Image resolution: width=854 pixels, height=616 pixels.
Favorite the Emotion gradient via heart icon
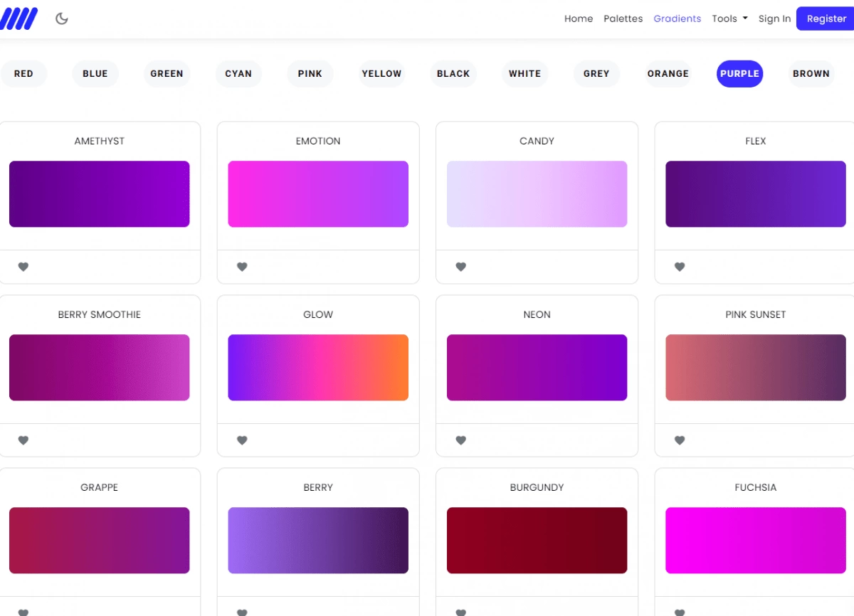point(242,267)
